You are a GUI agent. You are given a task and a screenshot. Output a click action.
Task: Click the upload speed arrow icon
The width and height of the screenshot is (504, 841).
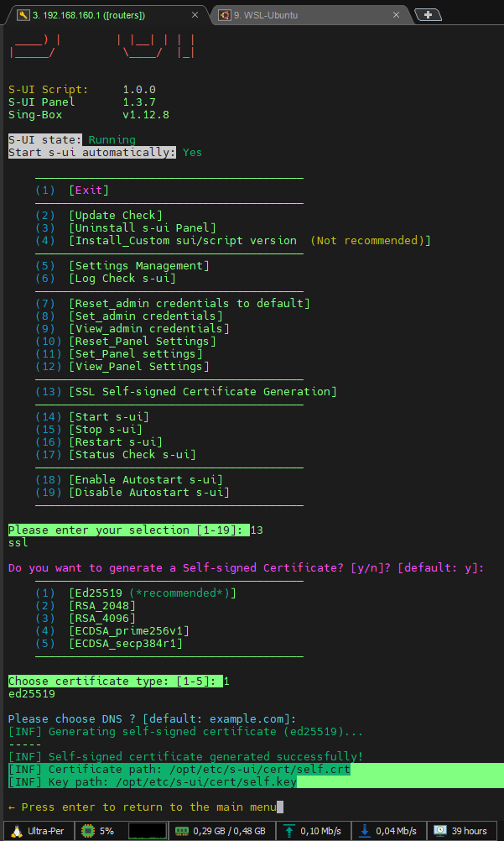(x=289, y=831)
